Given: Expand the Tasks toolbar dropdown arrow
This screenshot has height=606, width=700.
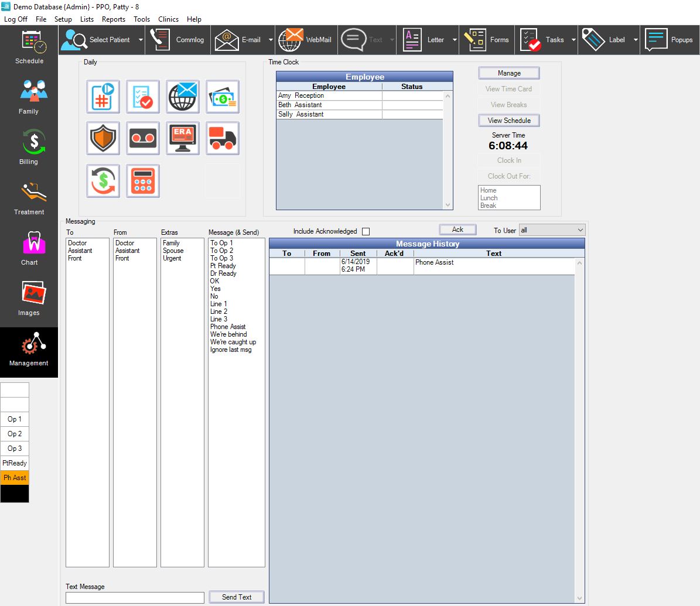Looking at the screenshot, I should [x=573, y=39].
